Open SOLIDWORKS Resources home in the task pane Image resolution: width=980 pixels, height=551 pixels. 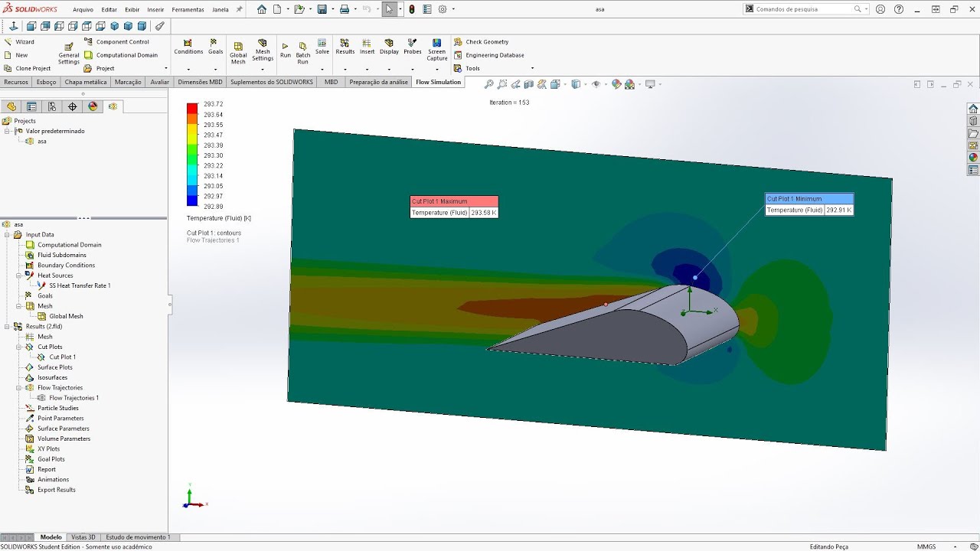(973, 109)
